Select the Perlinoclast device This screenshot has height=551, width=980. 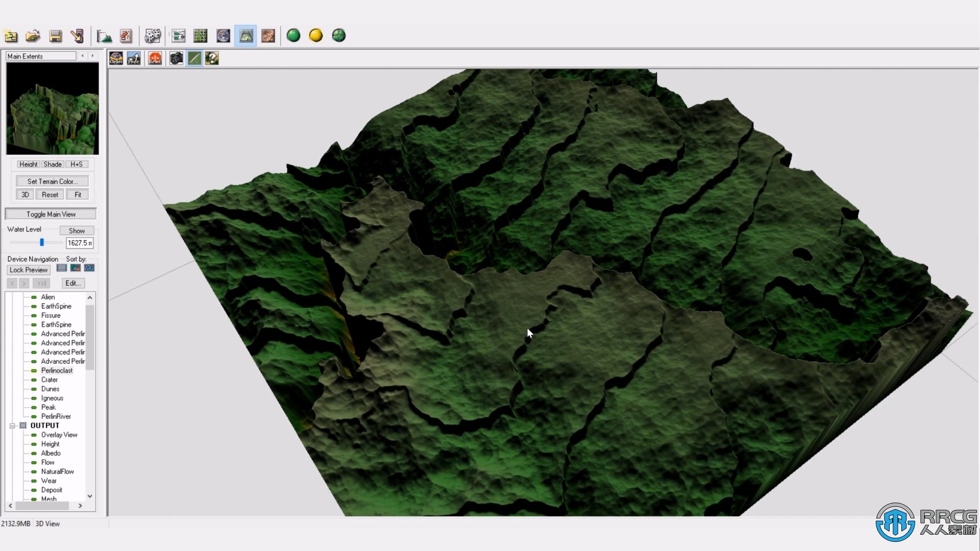57,370
